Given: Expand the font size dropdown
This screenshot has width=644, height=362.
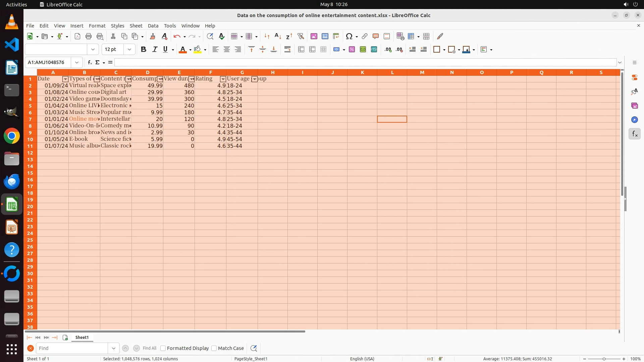Looking at the screenshot, I should [129, 50].
